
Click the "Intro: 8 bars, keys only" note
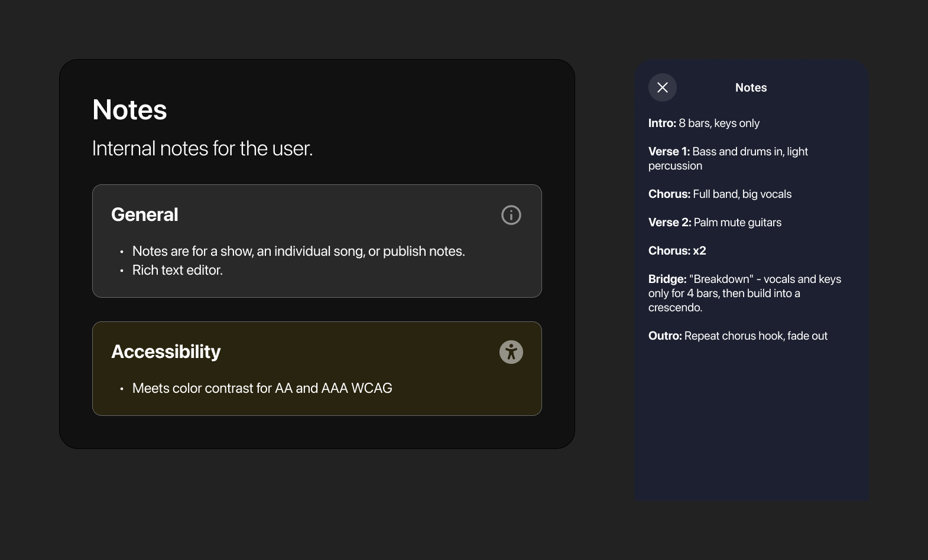coord(703,123)
